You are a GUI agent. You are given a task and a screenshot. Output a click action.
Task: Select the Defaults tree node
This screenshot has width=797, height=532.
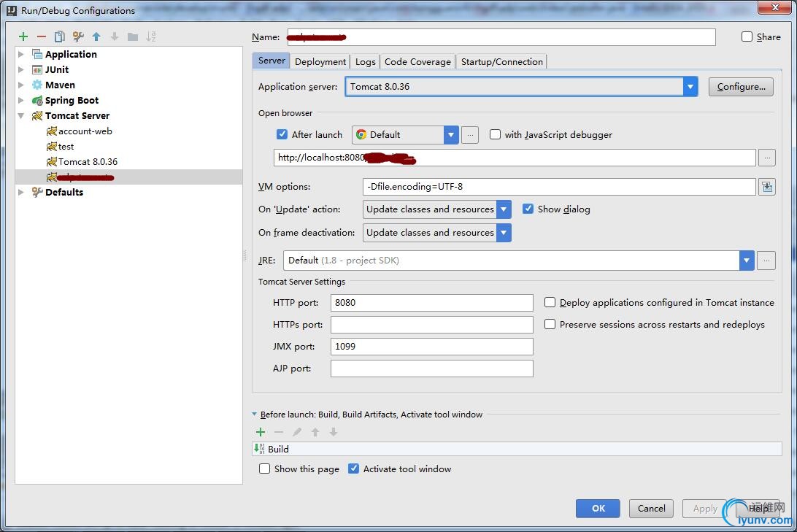coord(63,192)
